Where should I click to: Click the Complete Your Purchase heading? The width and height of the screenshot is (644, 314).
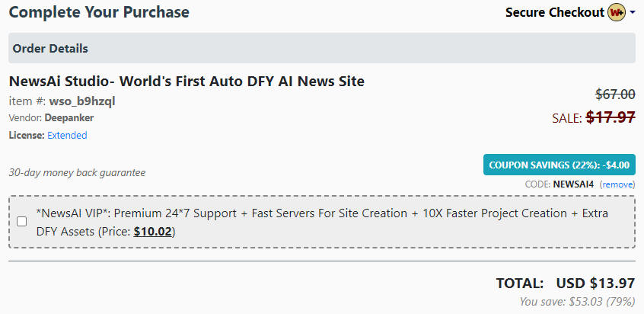point(99,12)
